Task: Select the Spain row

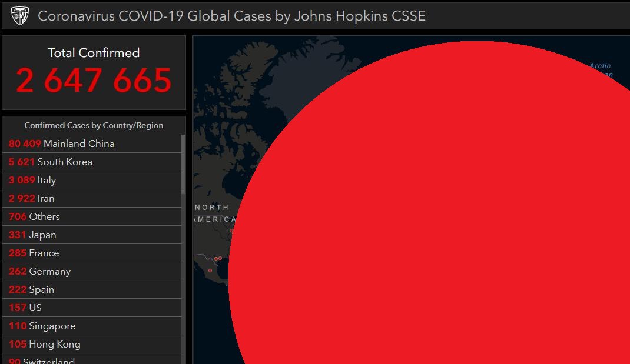Action: click(92, 289)
